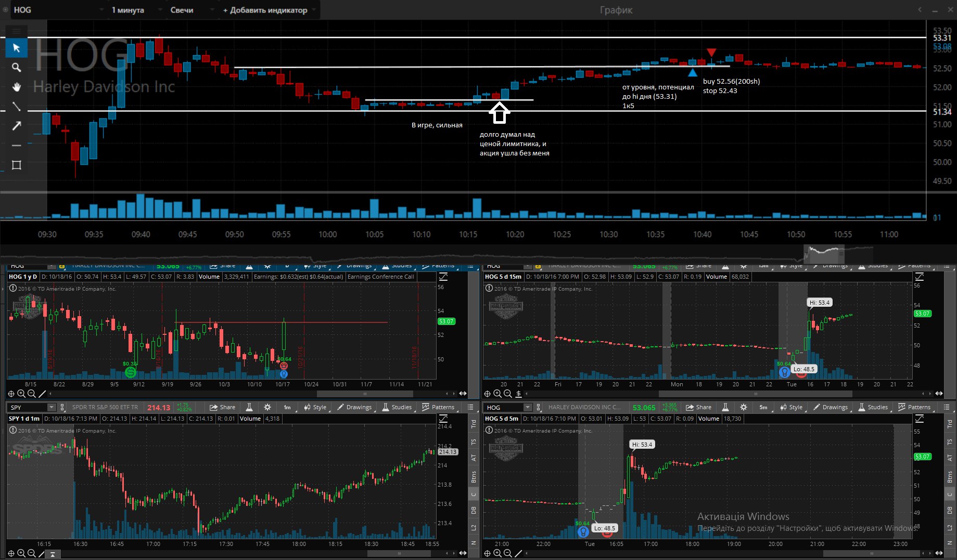
Task: Zoom in on the HOG daily chart
Action: pos(21,394)
